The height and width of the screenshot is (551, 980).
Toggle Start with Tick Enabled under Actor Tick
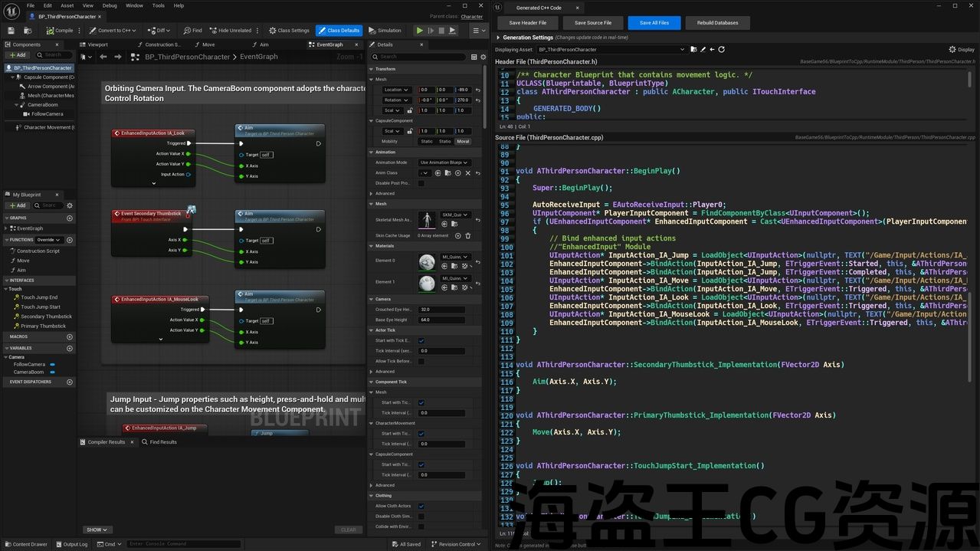[x=421, y=340]
